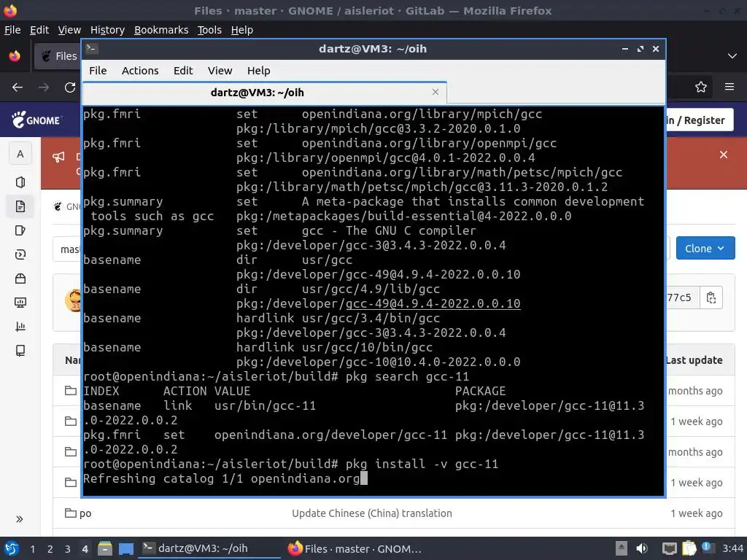Open the terminal's View menu
The height and width of the screenshot is (560, 747).
tap(220, 71)
